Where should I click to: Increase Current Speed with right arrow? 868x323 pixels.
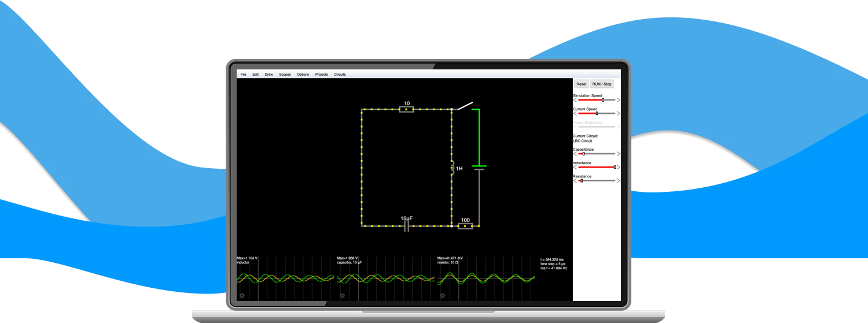coord(618,113)
